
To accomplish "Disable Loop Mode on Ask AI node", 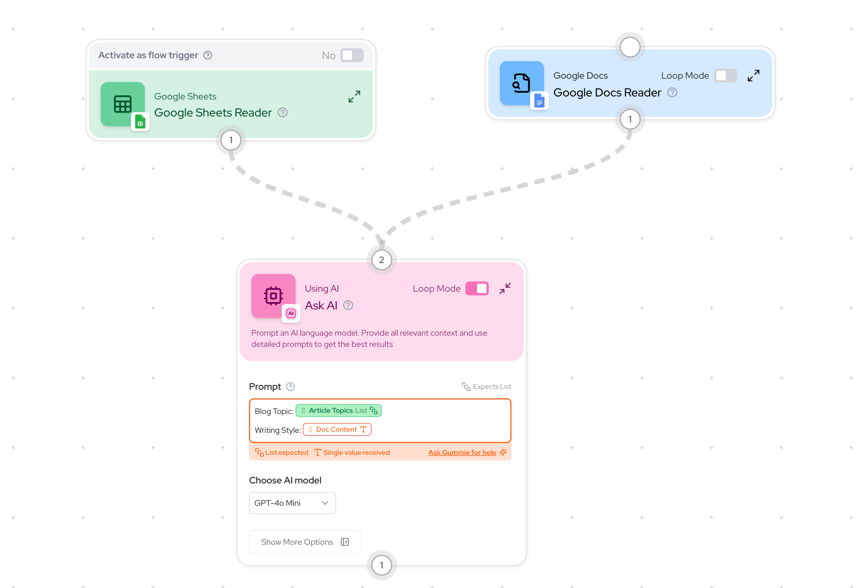I will click(477, 289).
